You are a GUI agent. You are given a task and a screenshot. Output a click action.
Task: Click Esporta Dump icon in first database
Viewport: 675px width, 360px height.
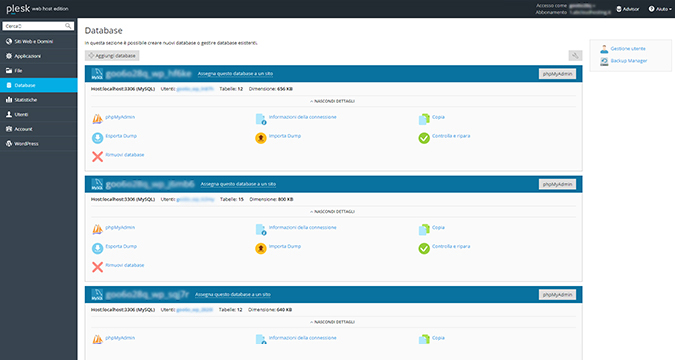(98, 138)
